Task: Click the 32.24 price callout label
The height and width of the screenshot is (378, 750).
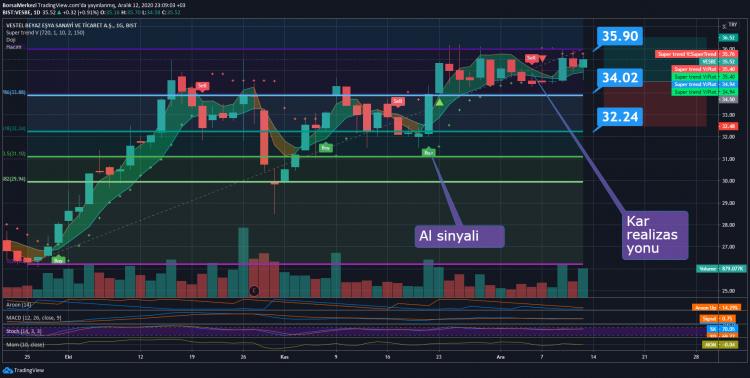Action: 620,117
